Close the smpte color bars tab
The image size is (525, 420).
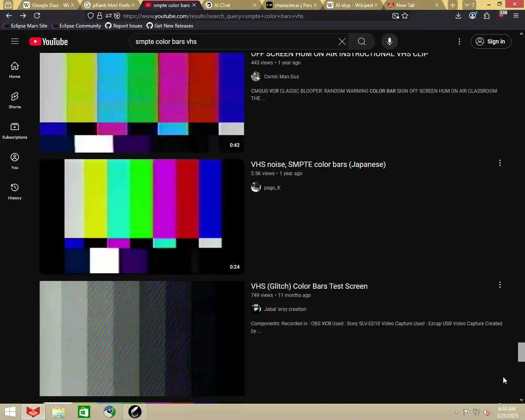pos(194,5)
